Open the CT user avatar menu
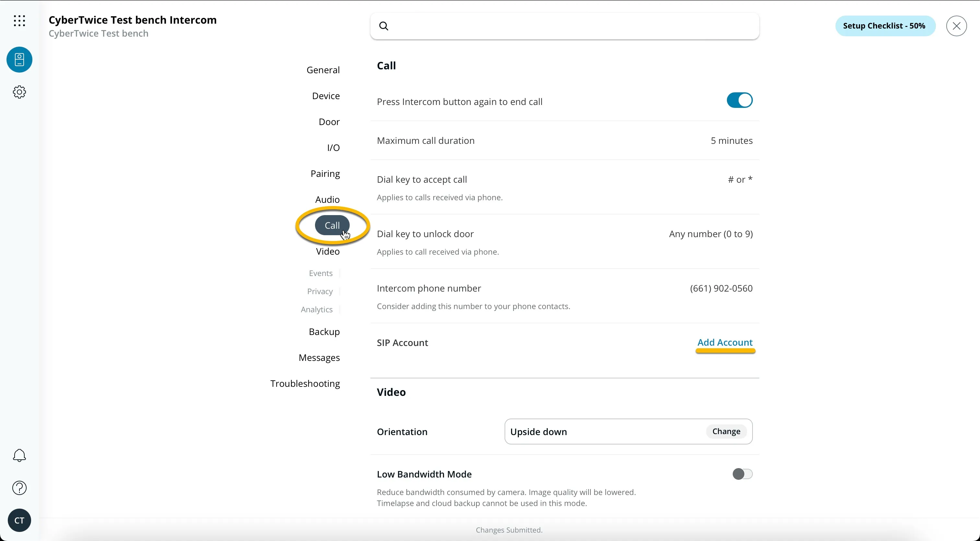This screenshot has height=541, width=980. tap(19, 520)
